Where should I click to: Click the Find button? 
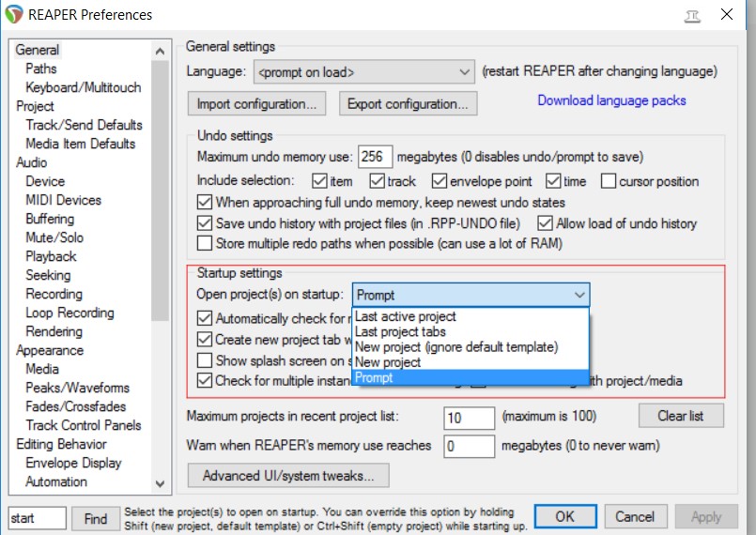(x=96, y=519)
